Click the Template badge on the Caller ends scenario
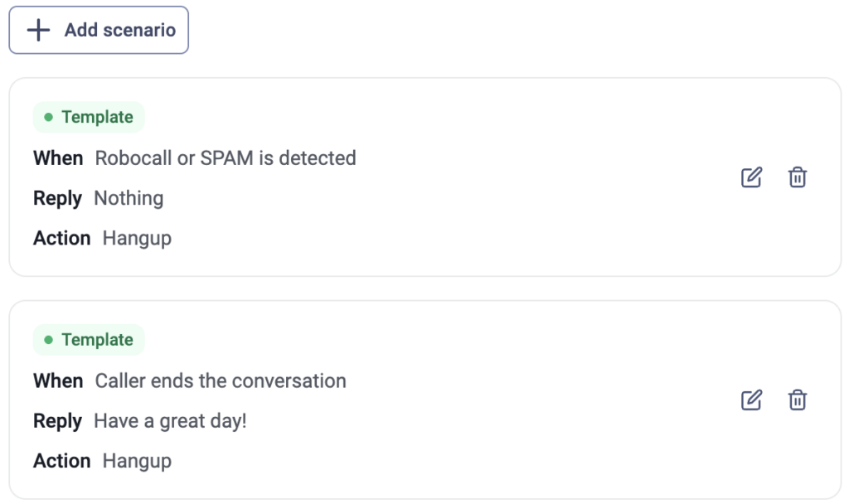Screen dimensions: 849x504 89,340
